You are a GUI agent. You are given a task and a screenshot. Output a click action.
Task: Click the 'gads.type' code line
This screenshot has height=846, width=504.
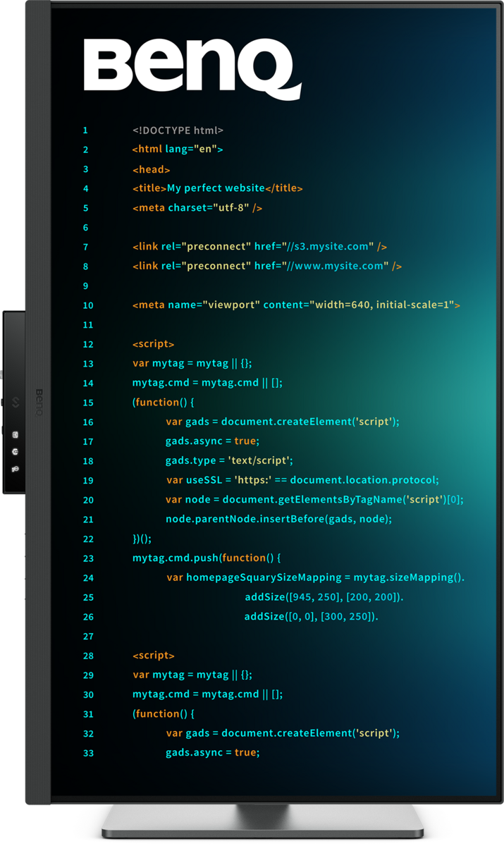(228, 460)
